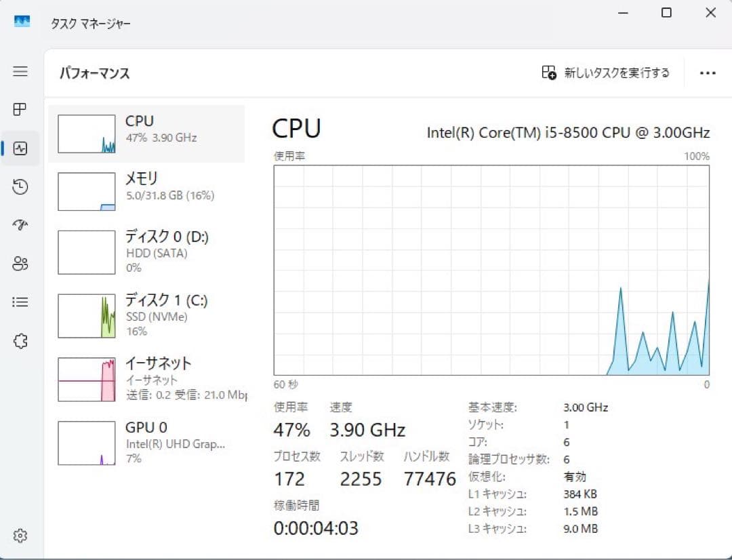Open the App history page
Screen dimensions: 732x560
(20, 186)
